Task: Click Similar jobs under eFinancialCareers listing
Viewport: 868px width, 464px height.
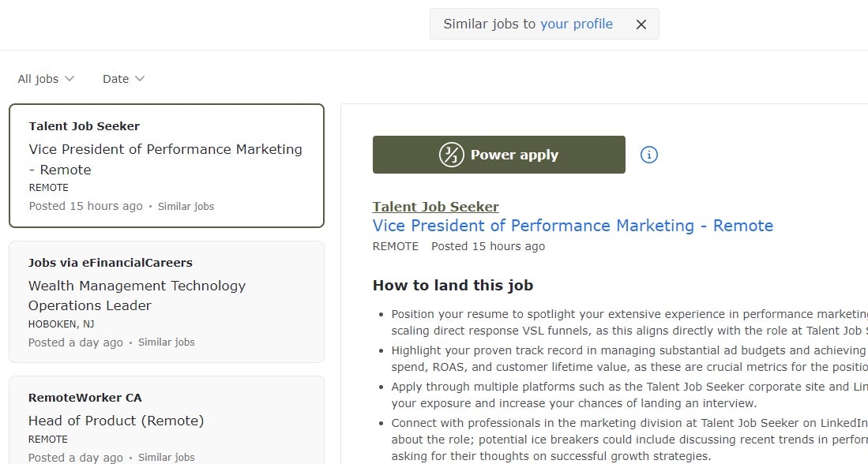Action: tap(166, 342)
